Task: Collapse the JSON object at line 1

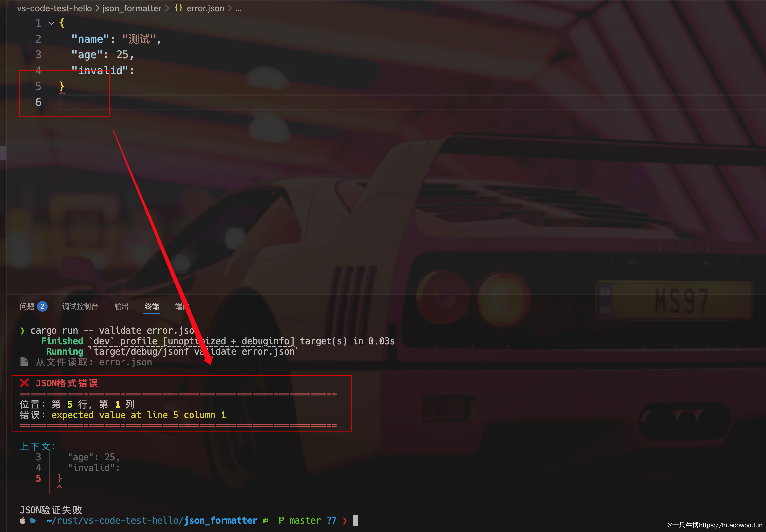Action: [x=52, y=23]
